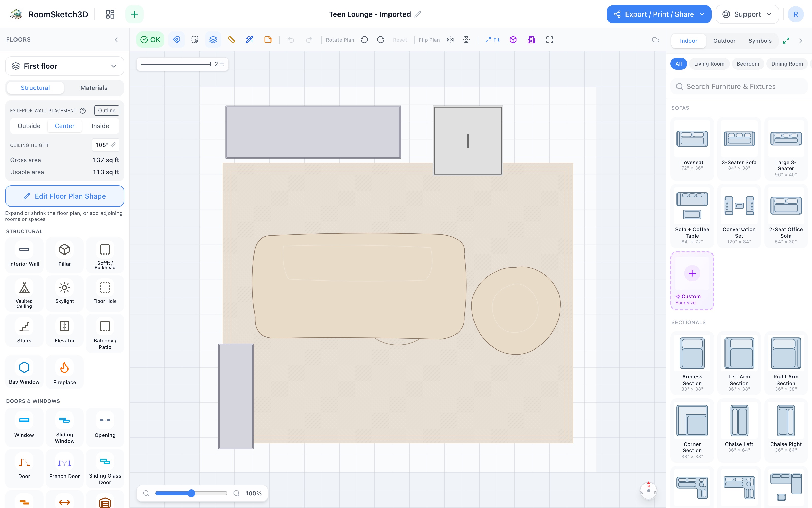Rotate plan clockwise
This screenshot has width=812, height=508.
click(381, 40)
